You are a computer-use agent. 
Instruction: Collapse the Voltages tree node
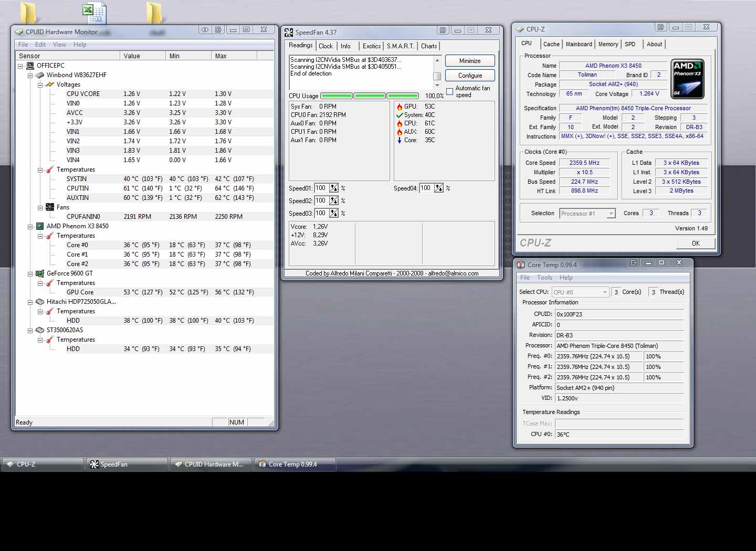click(40, 85)
